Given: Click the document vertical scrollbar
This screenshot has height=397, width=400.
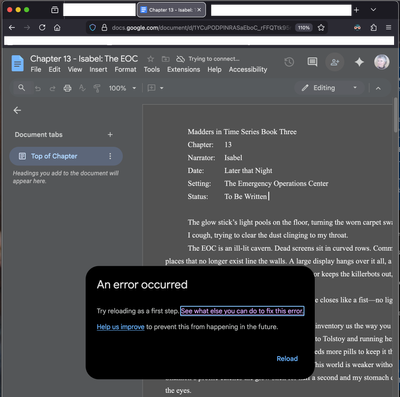Looking at the screenshot, I should (396, 115).
